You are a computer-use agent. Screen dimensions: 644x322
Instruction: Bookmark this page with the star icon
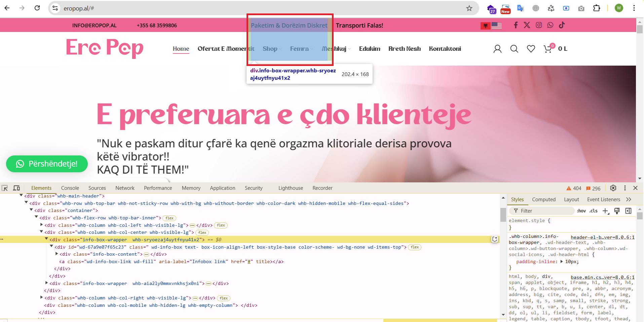coord(469,8)
